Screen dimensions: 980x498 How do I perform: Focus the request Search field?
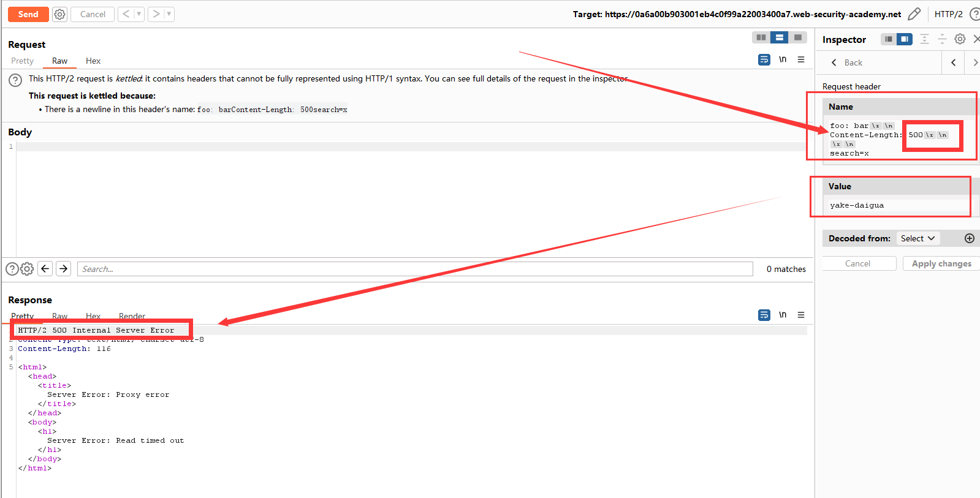415,269
